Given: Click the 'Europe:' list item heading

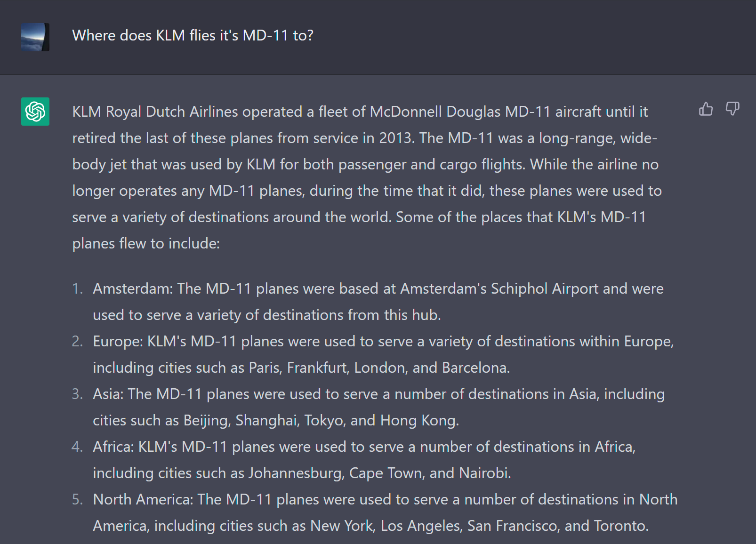Looking at the screenshot, I should (x=118, y=341).
